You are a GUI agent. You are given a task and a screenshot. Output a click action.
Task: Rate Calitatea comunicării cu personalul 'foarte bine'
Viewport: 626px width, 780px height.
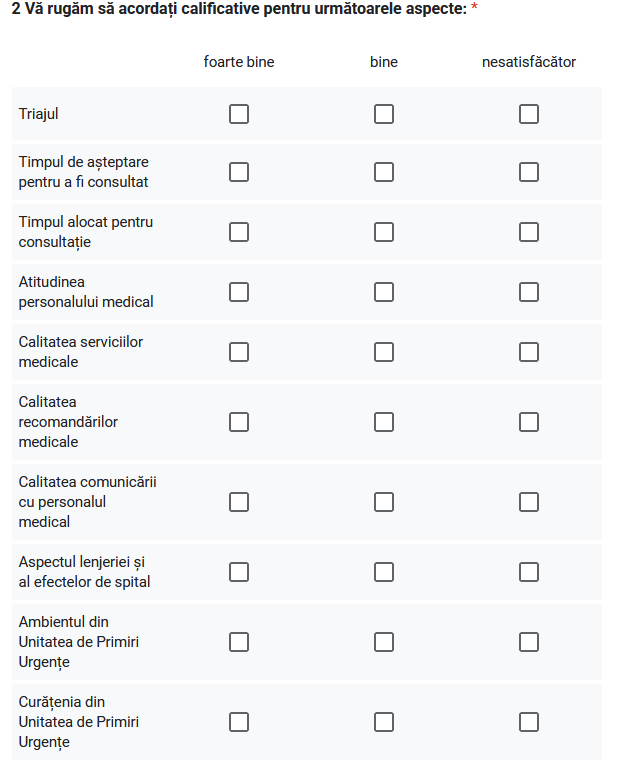point(239,502)
